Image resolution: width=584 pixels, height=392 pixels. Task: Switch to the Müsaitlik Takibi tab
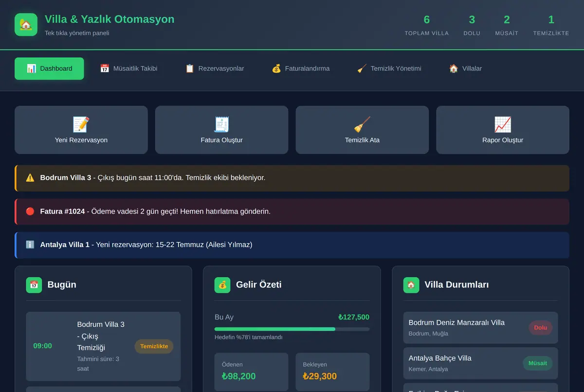[129, 69]
